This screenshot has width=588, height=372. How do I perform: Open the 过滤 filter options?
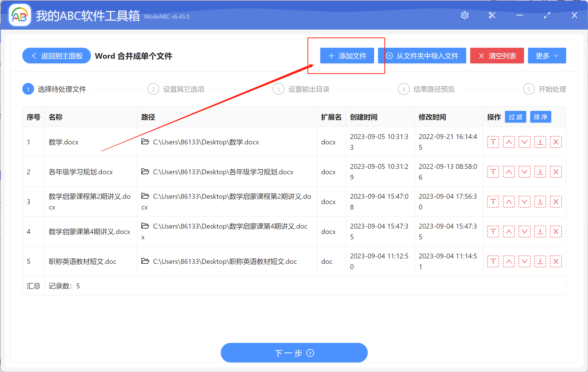(x=515, y=117)
